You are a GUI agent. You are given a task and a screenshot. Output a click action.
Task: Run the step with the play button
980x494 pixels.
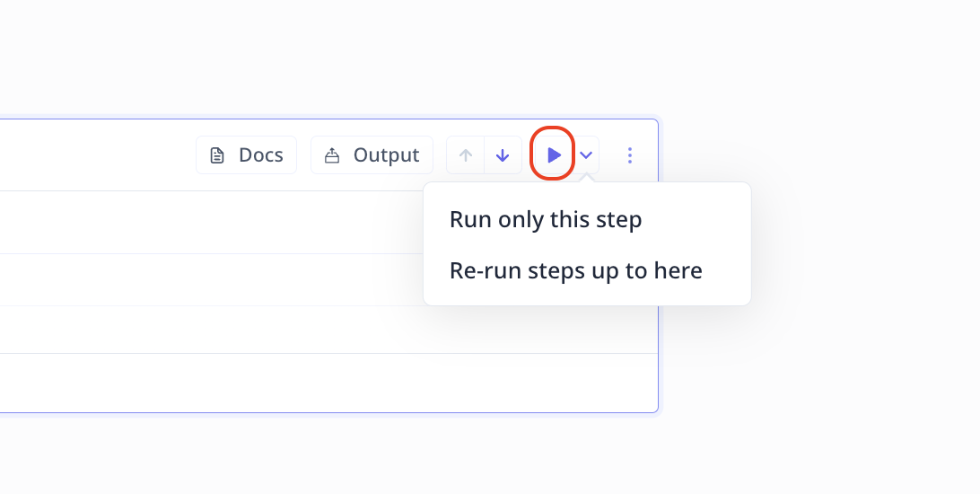tap(553, 155)
